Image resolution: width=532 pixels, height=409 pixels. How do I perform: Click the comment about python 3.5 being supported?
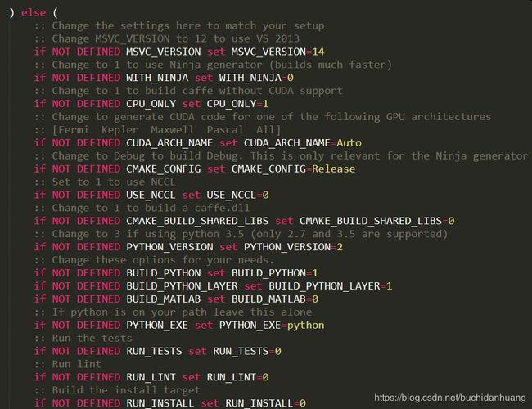241,234
